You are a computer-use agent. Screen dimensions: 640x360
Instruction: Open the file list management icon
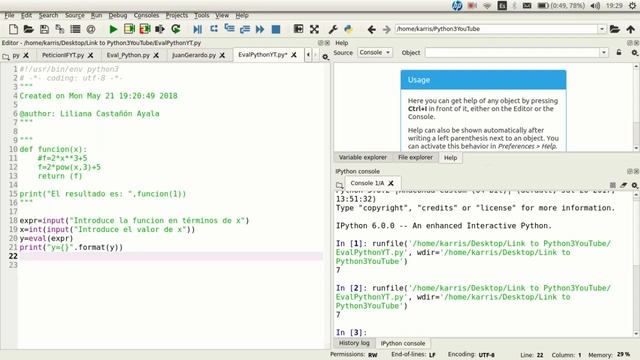(x=75, y=29)
